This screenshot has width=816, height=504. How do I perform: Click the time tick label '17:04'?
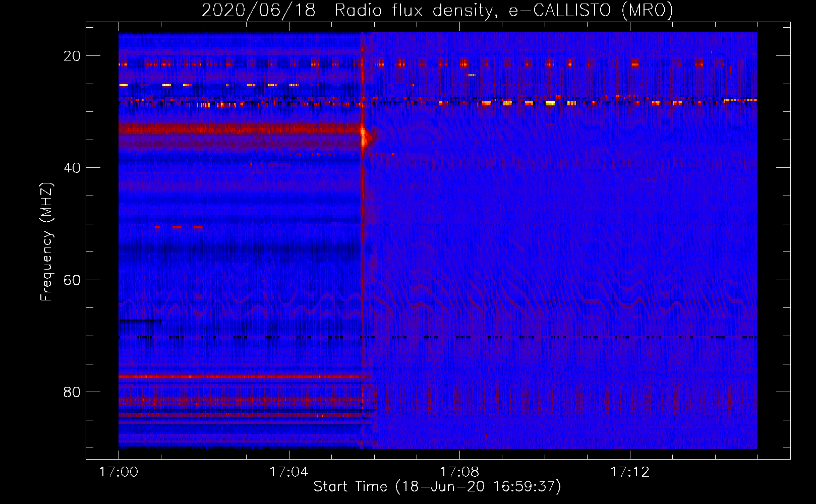289,472
